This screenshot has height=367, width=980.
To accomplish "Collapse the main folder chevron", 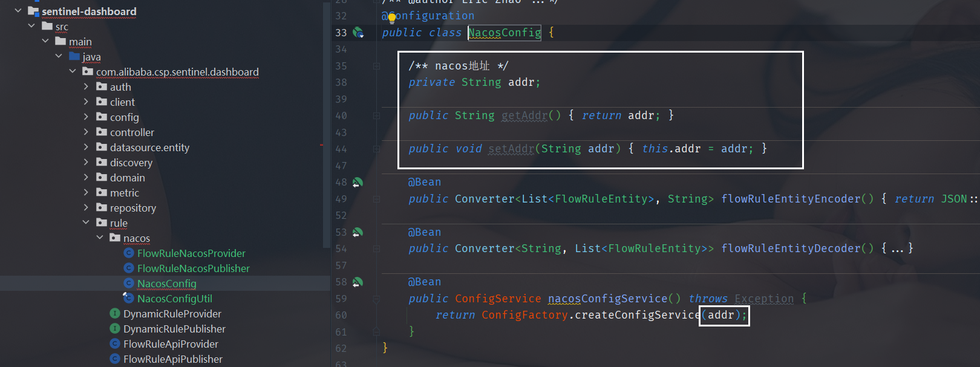I will click(45, 41).
